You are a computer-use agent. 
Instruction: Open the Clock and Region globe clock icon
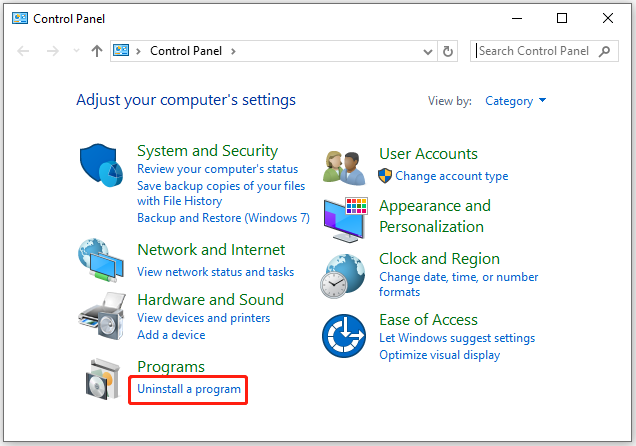[343, 276]
